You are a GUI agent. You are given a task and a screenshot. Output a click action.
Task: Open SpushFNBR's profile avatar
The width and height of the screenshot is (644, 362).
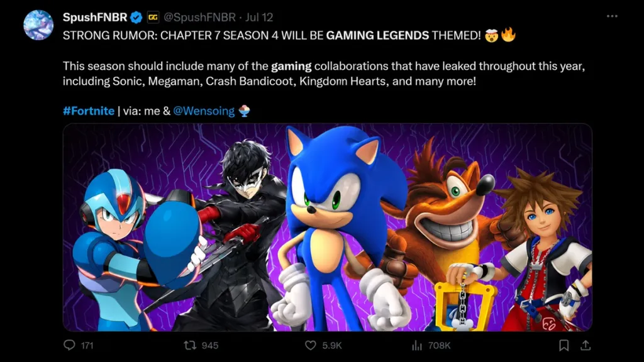click(38, 25)
